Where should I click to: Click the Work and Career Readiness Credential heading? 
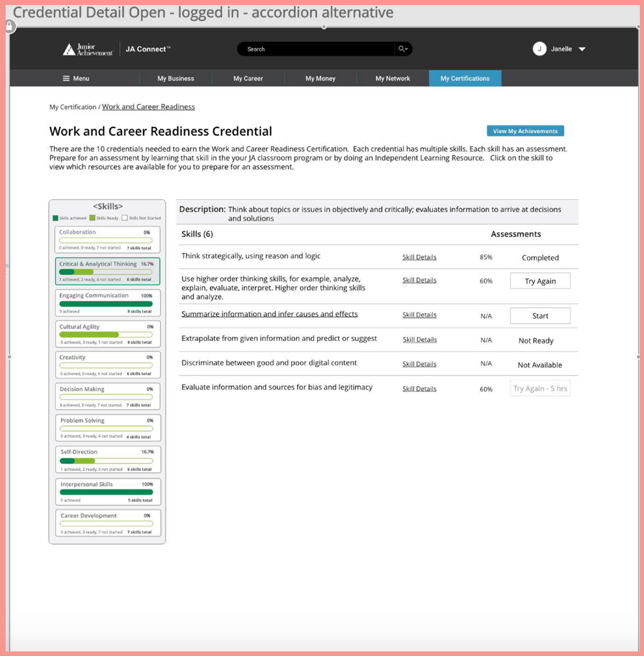(x=160, y=131)
